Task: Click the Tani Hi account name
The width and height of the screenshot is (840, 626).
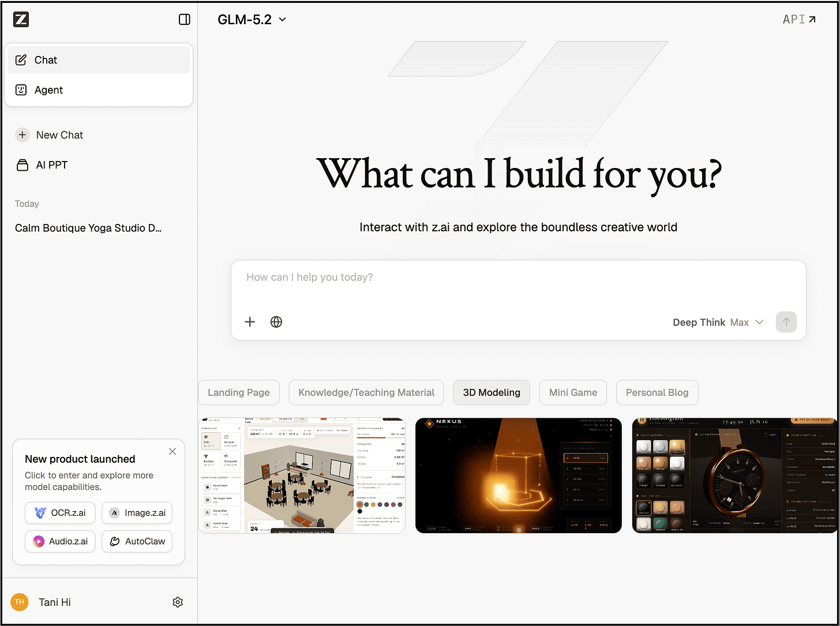Action: point(55,602)
